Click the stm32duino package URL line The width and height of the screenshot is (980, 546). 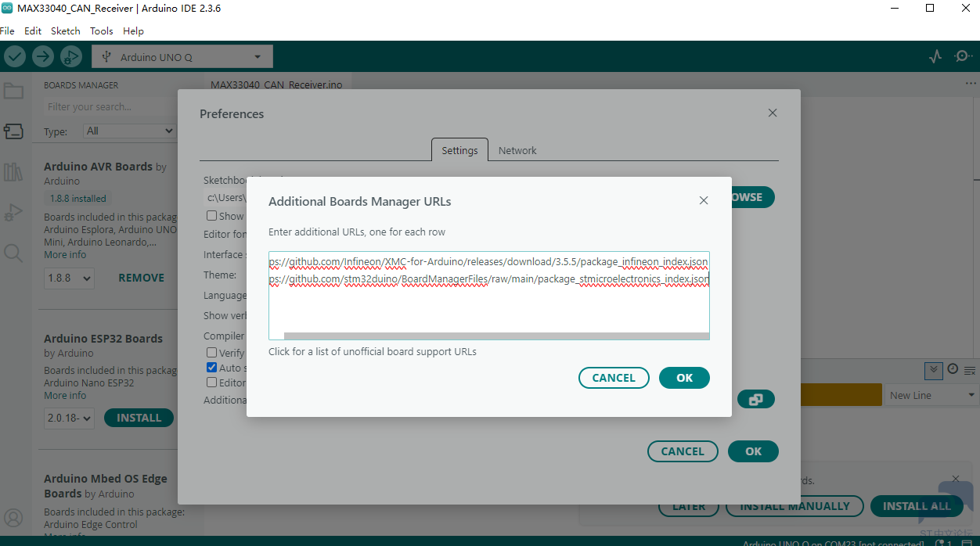click(x=488, y=278)
